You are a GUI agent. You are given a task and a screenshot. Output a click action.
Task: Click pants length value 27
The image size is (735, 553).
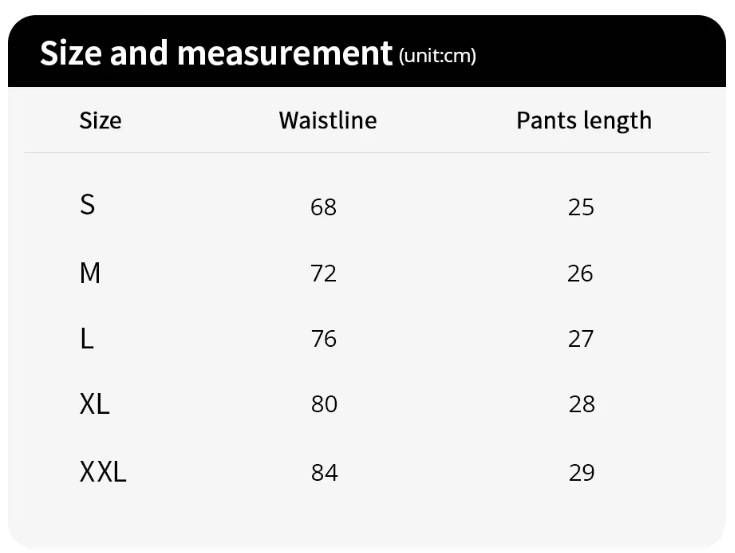[581, 339]
